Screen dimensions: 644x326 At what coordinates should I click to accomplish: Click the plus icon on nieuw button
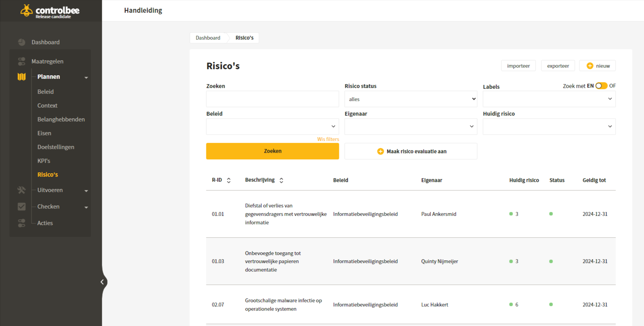tap(590, 66)
